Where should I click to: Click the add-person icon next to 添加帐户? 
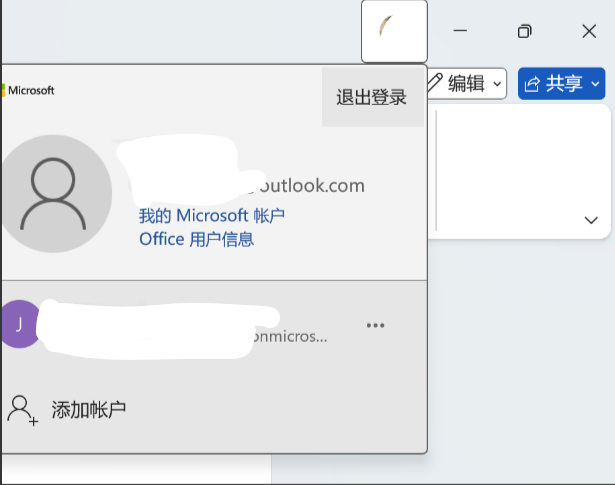22,411
